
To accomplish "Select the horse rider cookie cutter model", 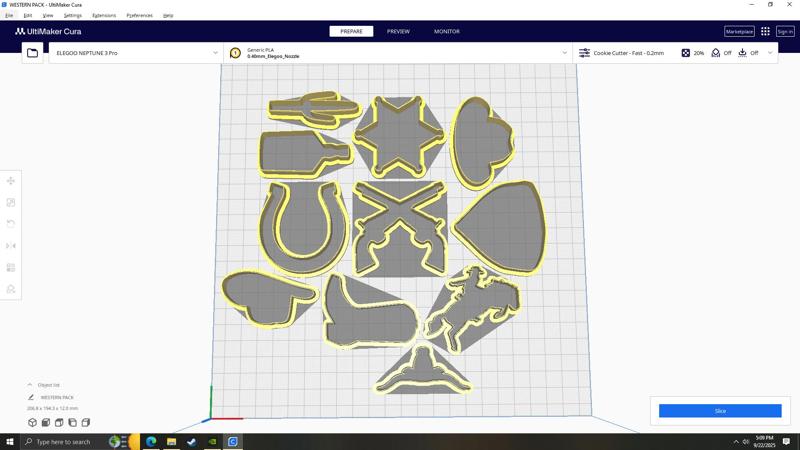I will point(472,309).
